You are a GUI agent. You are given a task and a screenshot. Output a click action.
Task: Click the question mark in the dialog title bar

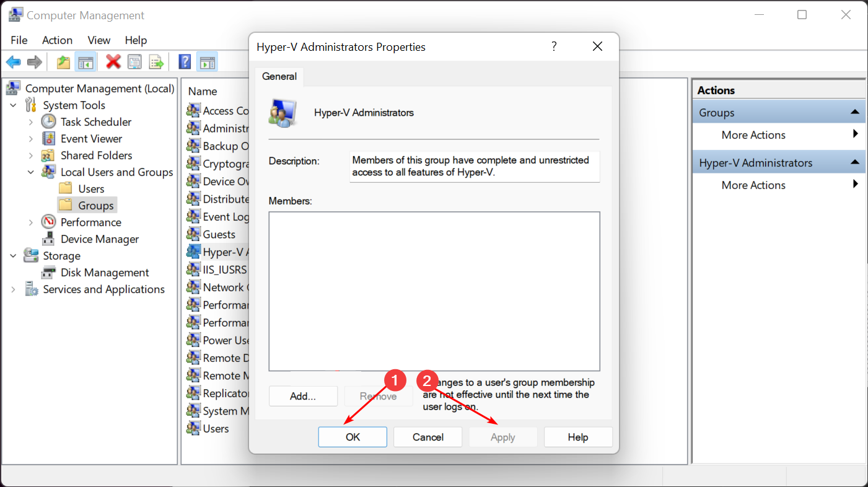(554, 46)
